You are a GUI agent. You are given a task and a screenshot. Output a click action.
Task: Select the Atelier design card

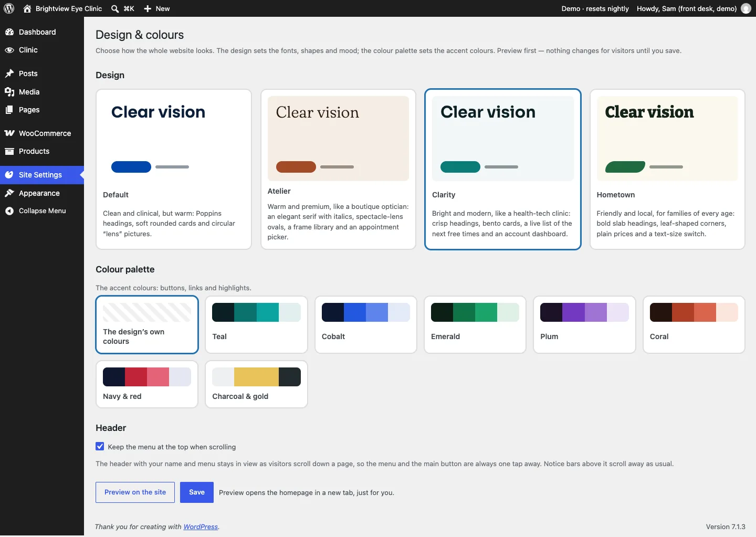pos(338,169)
